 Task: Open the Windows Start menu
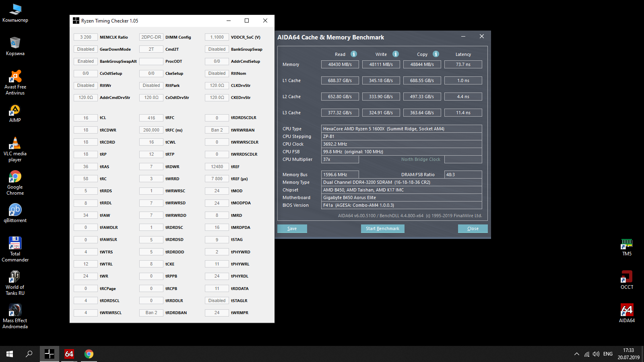coord(10,354)
